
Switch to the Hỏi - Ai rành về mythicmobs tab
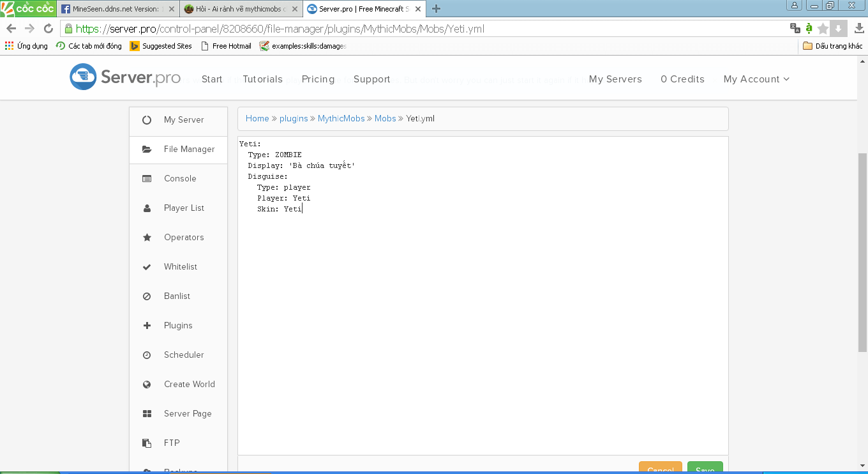[240, 9]
